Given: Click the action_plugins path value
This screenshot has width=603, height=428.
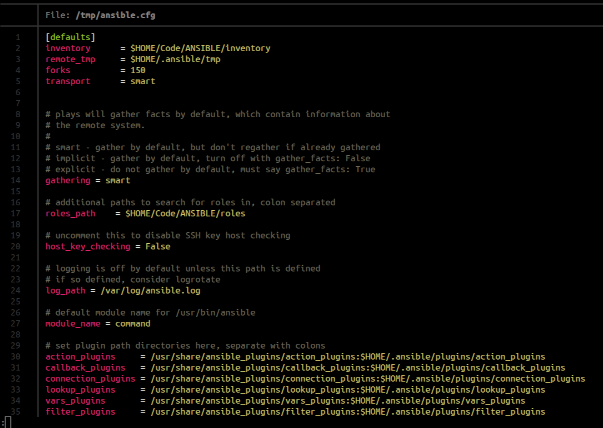Looking at the screenshot, I should (x=348, y=357).
